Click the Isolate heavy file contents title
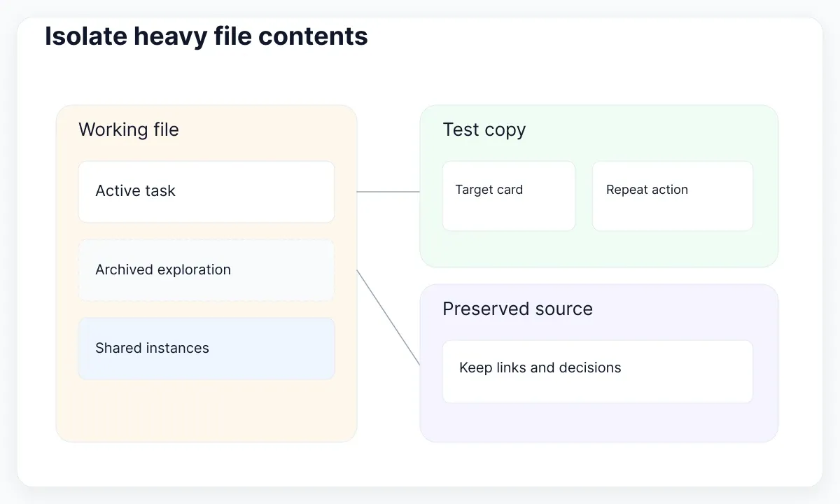The width and height of the screenshot is (840, 504). tap(206, 36)
